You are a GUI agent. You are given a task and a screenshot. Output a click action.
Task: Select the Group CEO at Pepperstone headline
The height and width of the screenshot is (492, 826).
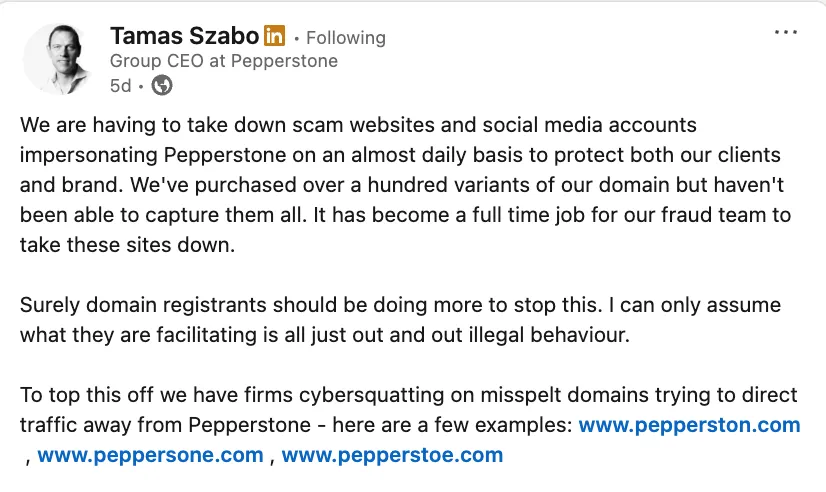click(224, 61)
